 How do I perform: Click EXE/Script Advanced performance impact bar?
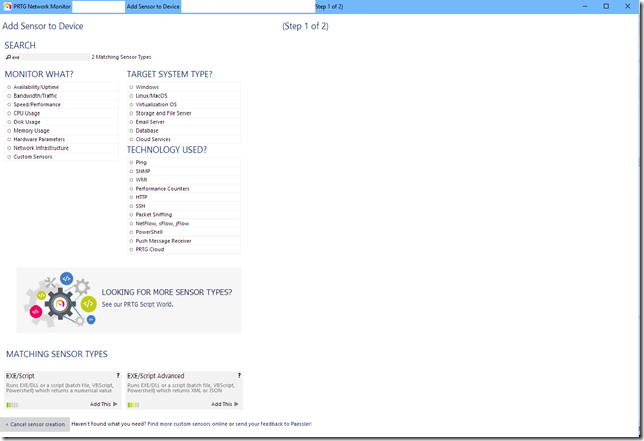(133, 405)
